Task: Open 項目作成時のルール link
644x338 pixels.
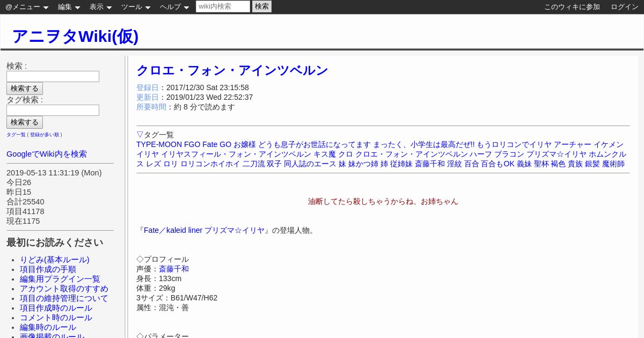Action: (x=56, y=308)
